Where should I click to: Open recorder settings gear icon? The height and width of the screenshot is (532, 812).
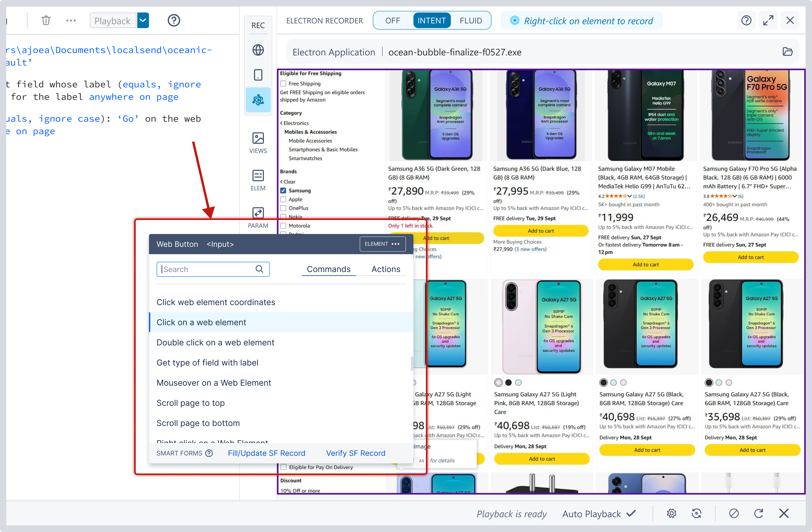point(671,513)
